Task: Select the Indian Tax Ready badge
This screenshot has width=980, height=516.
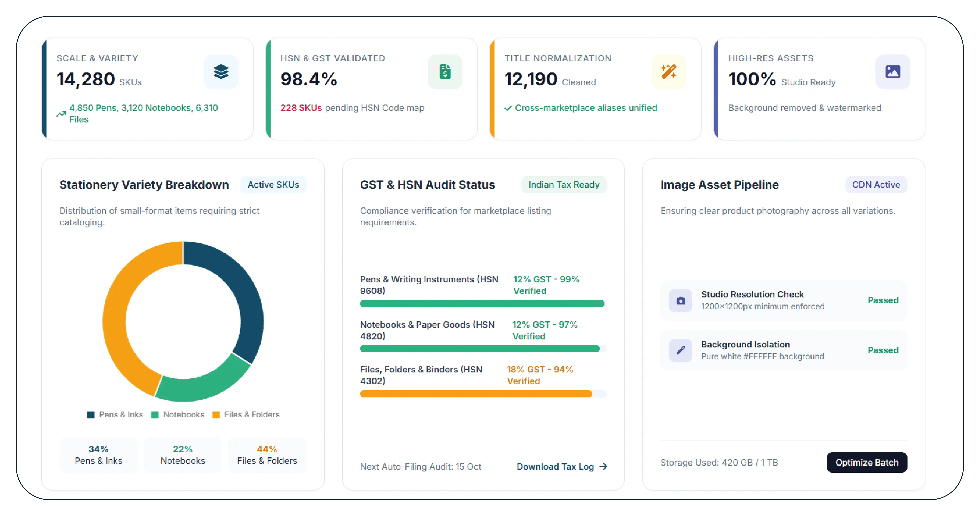Action: coord(563,185)
